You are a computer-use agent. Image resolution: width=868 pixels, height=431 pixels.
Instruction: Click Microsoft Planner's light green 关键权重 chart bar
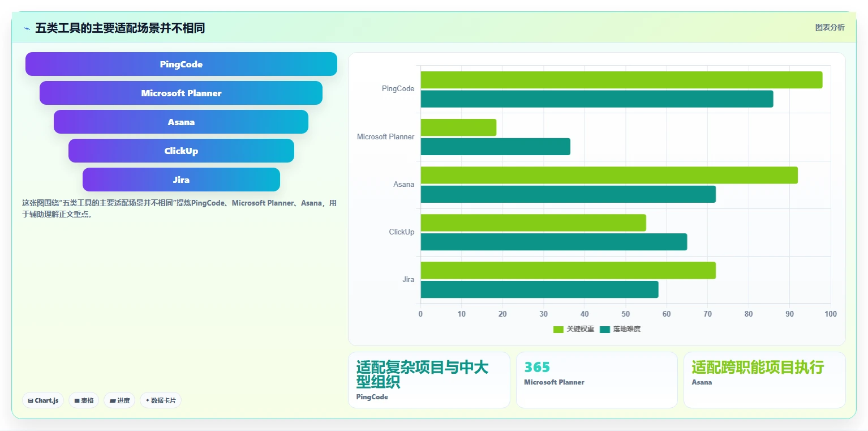click(x=458, y=127)
